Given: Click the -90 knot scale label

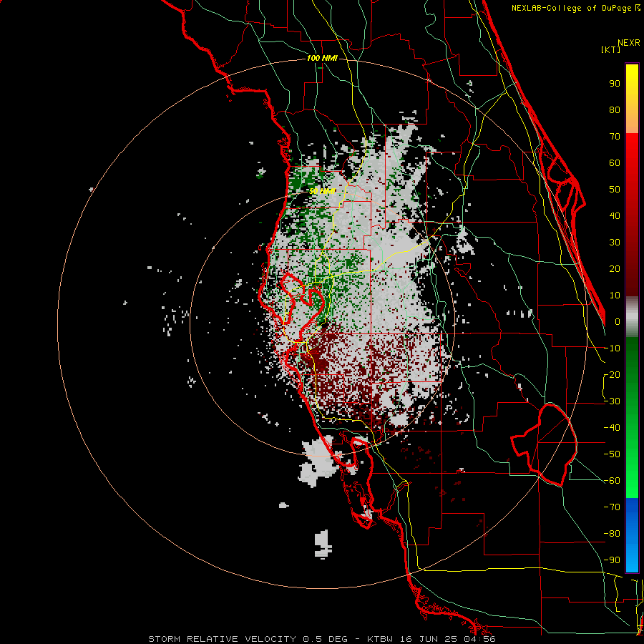Looking at the screenshot, I should pos(612,560).
